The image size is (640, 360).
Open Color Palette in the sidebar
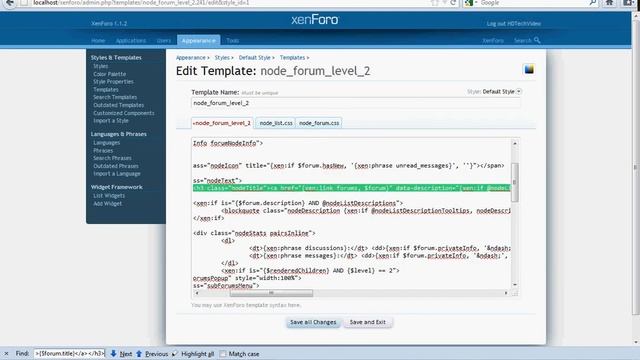point(109,74)
